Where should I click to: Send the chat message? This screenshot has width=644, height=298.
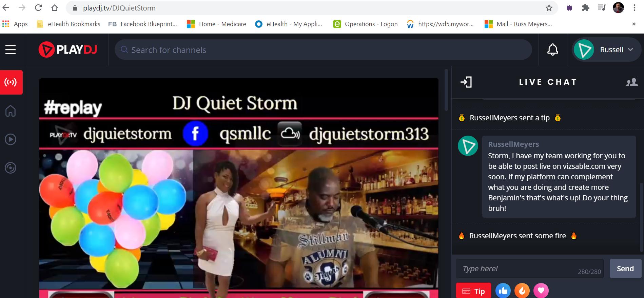(625, 269)
